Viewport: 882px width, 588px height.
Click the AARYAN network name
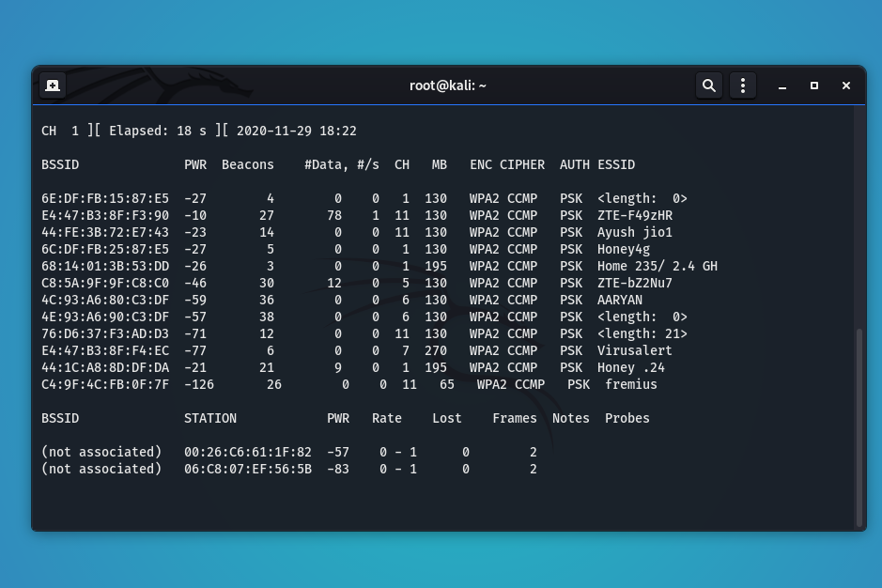[x=620, y=300]
